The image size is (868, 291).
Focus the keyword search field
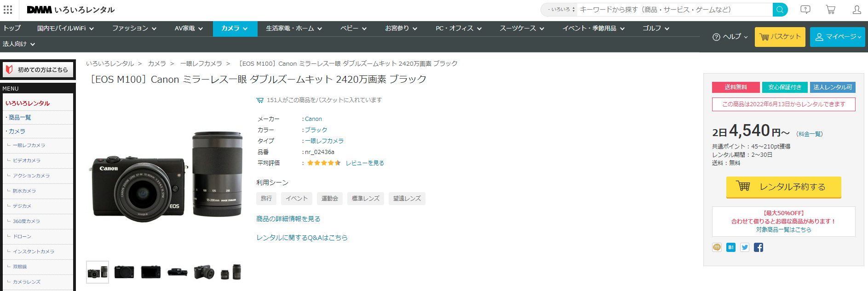click(x=675, y=10)
